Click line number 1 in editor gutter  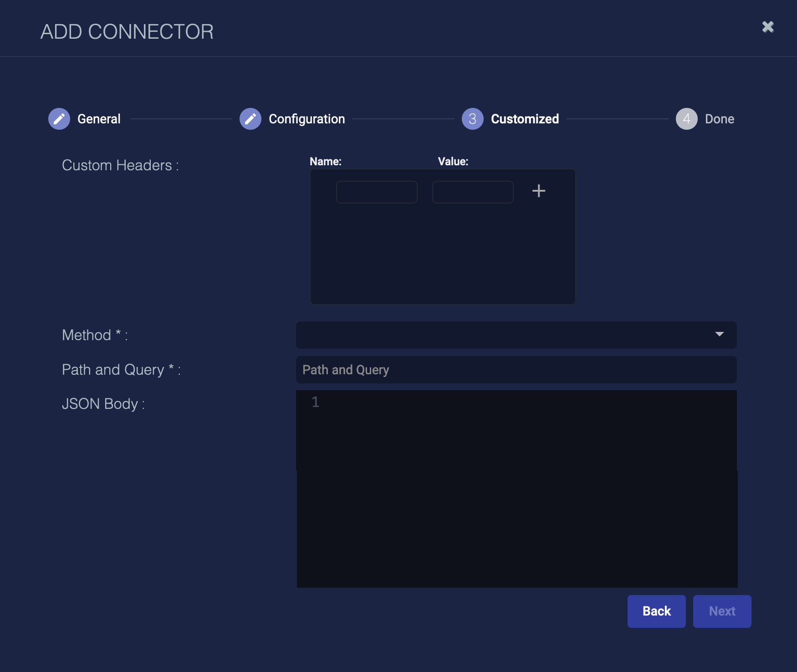pos(315,402)
